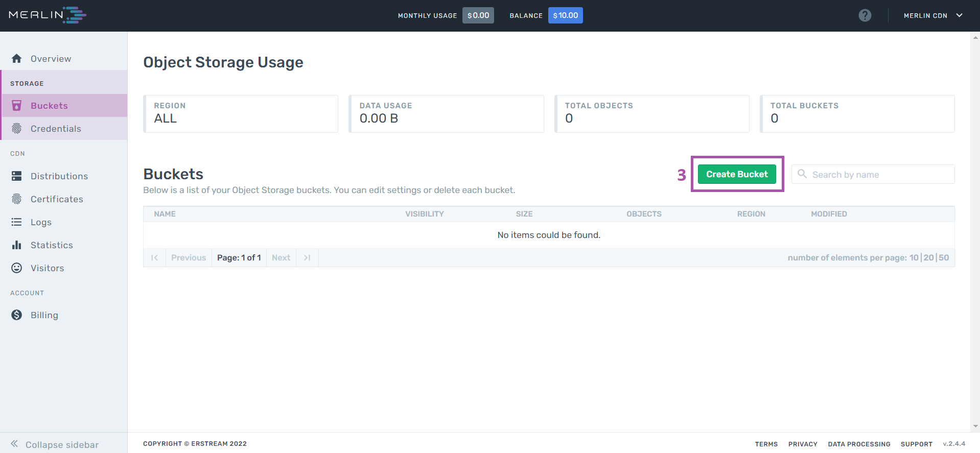Click the scrollbar down arrow
The height and width of the screenshot is (453, 980).
[975, 426]
